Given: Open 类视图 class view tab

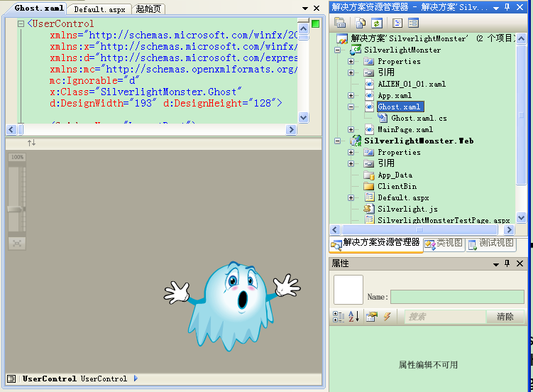Looking at the screenshot, I should click(444, 244).
